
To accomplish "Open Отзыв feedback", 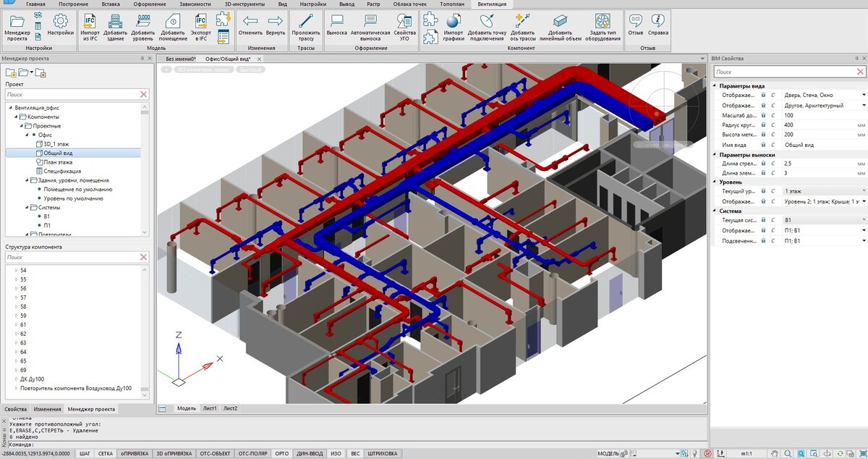I will coord(636,25).
